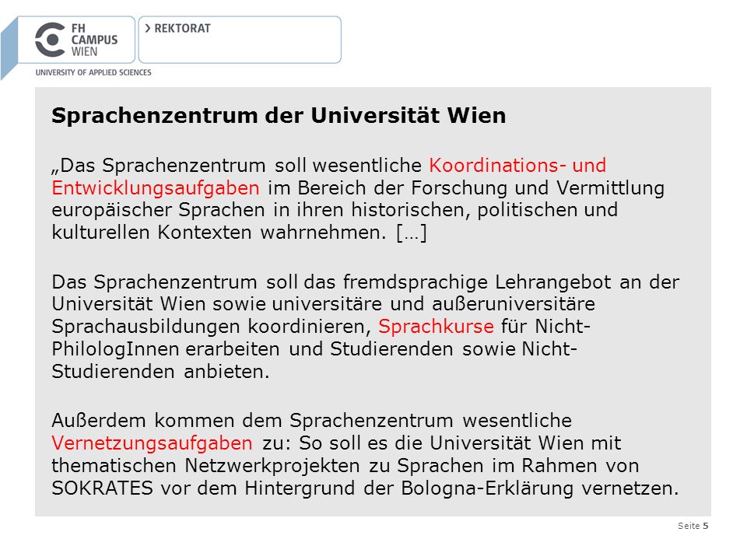The width and height of the screenshot is (747, 560).
Task: Click the term Bologna-Erklärung
Action: [487, 488]
